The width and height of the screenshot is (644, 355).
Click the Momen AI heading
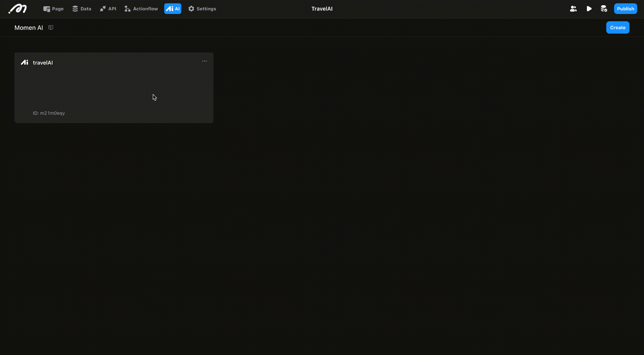29,28
